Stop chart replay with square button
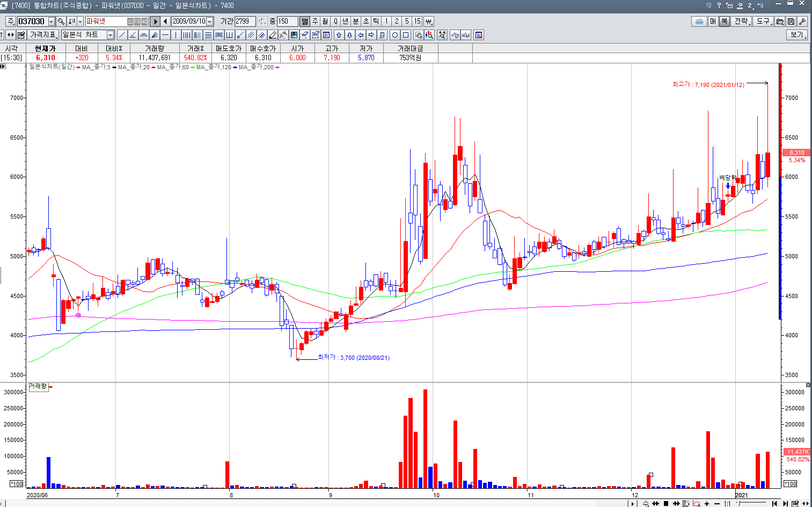This screenshot has width=812, height=507. tap(666, 503)
